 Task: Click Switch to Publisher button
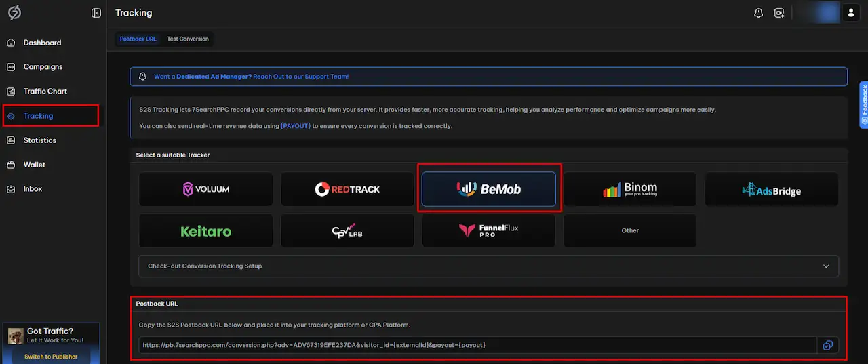coord(51,357)
